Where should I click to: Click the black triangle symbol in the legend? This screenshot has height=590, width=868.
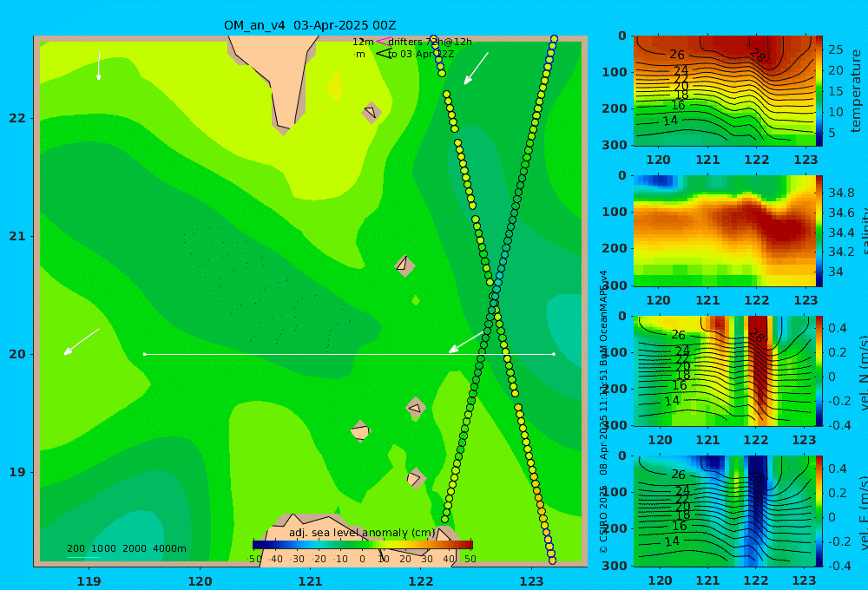[x=384, y=54]
